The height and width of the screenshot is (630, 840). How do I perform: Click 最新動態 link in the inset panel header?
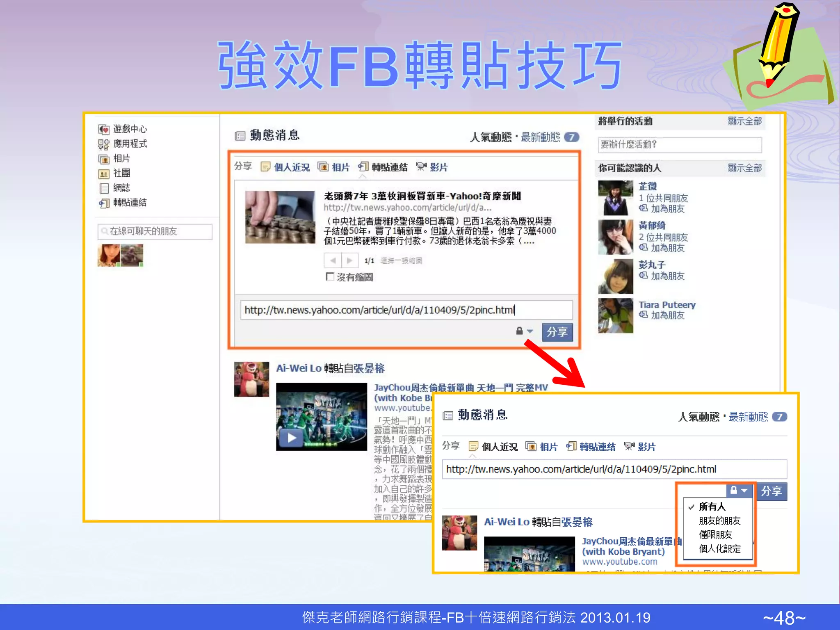[748, 417]
